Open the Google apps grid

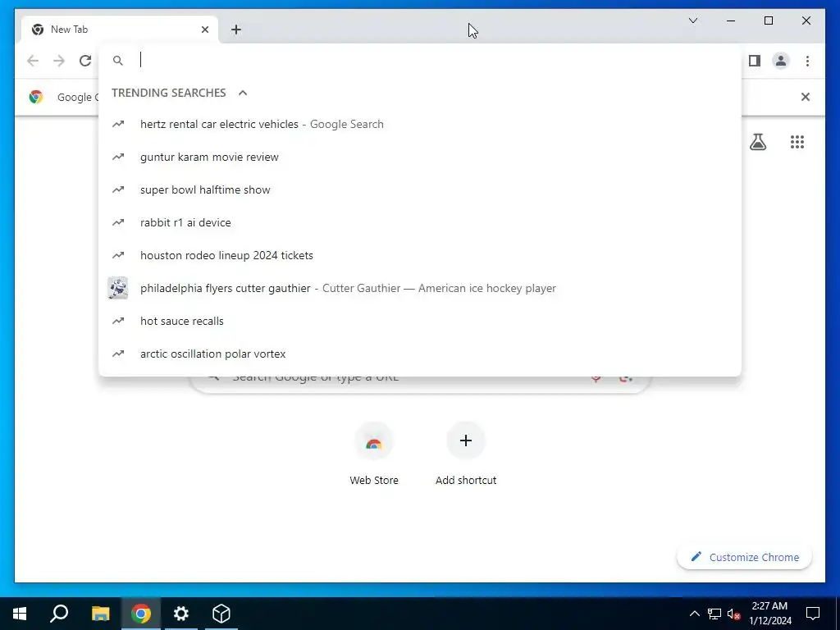797,142
